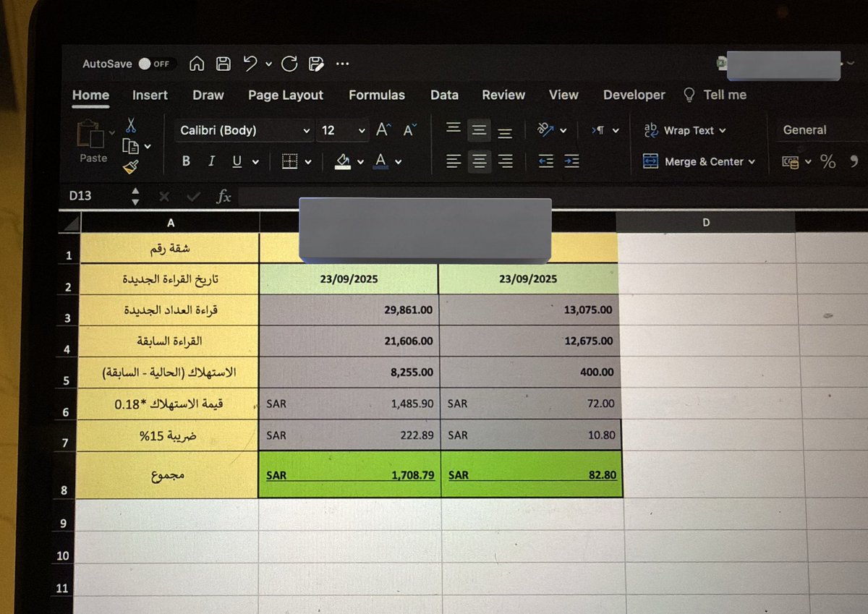This screenshot has width=868, height=614.
Task: Click the Save As disk-with-pencil icon
Action: click(x=315, y=64)
